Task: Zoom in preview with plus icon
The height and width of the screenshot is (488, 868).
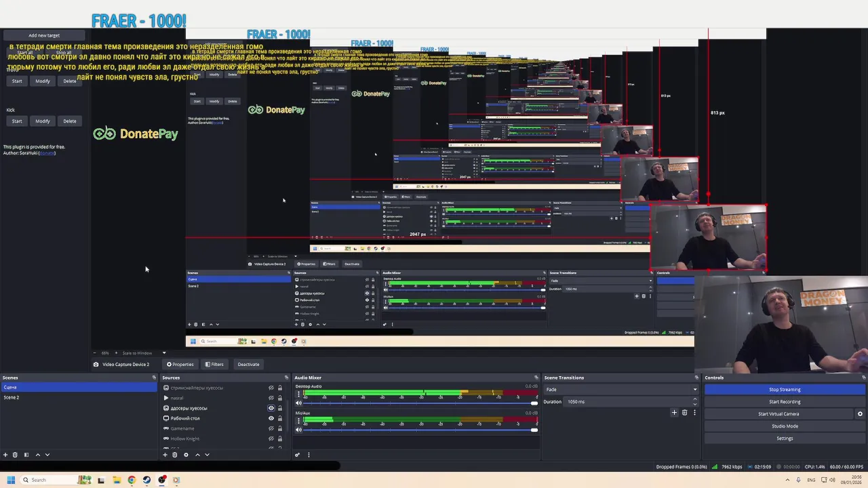Action: point(116,353)
